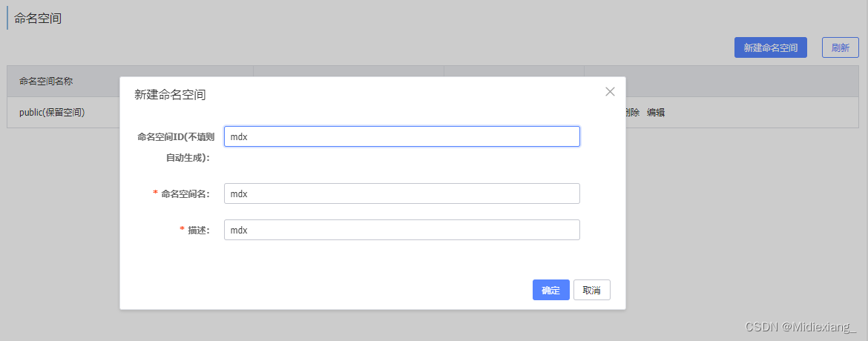
Task: Click the 描述 field label
Action: [198, 230]
